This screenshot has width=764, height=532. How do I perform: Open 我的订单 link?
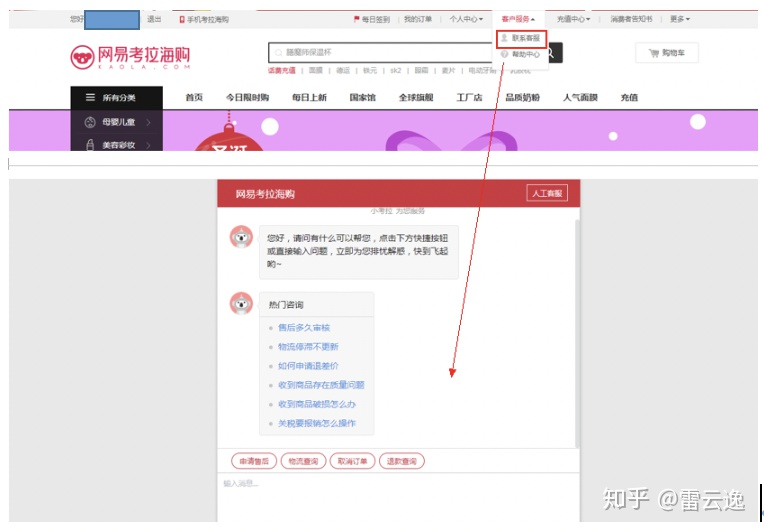418,19
